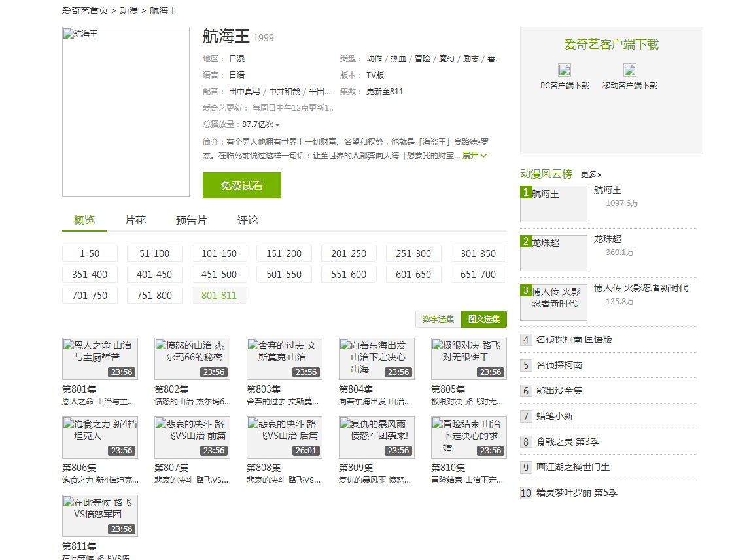Click the 冒险 genre link
This screenshot has height=560, width=732.
click(423, 59)
